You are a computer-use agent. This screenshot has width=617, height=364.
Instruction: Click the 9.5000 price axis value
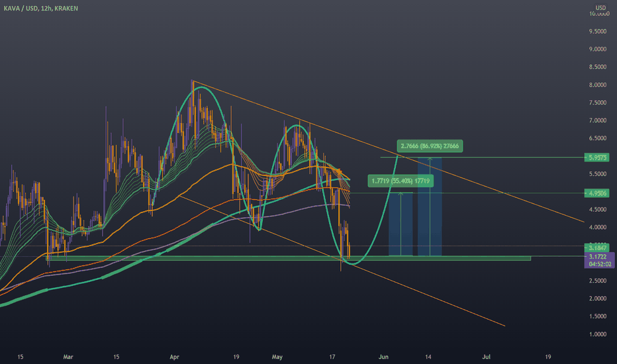(597, 32)
